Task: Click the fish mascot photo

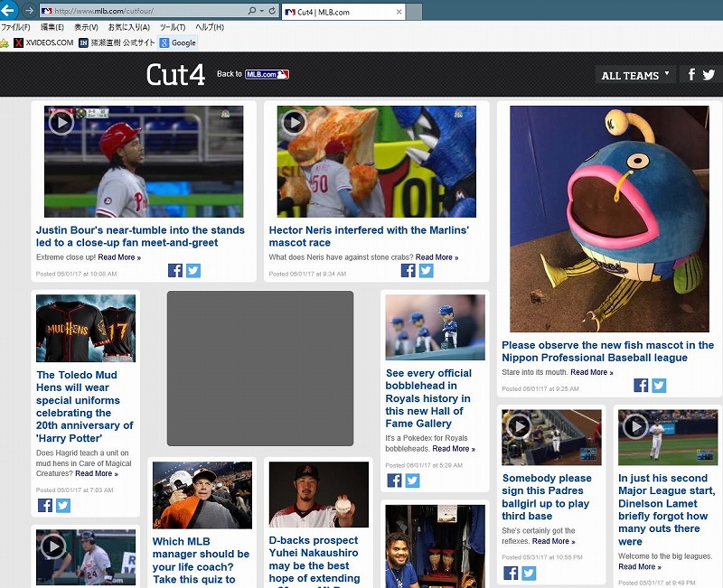Action: pyautogui.click(x=609, y=219)
